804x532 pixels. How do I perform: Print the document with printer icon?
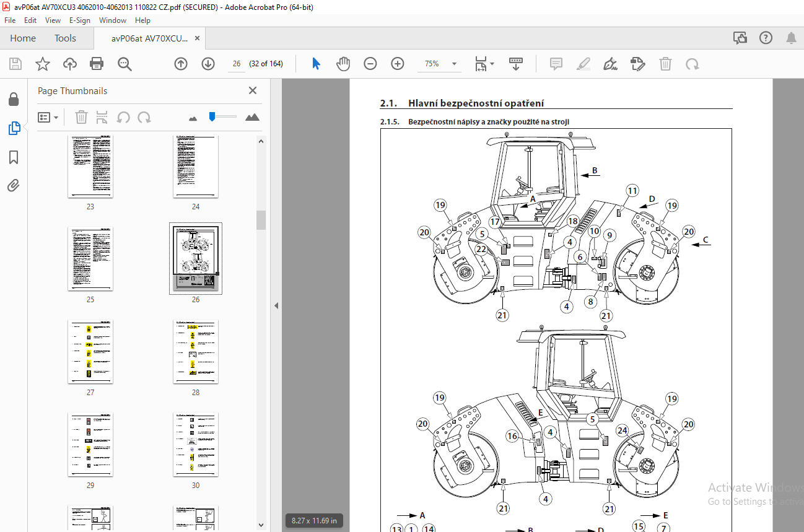97,64
